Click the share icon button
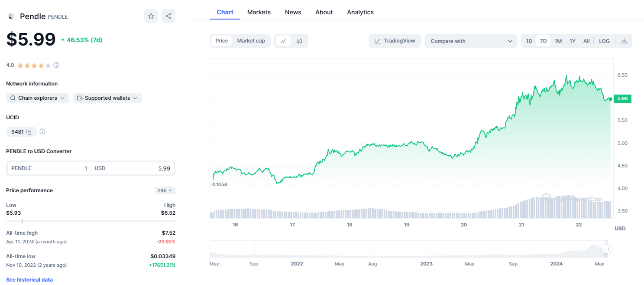Screen dimensions: 644x285 point(168,16)
